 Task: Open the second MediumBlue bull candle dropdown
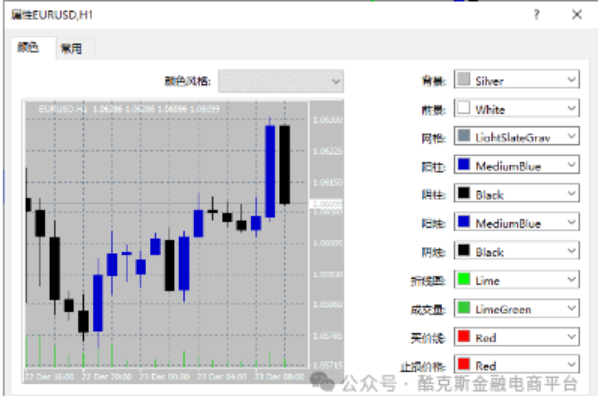click(517, 222)
